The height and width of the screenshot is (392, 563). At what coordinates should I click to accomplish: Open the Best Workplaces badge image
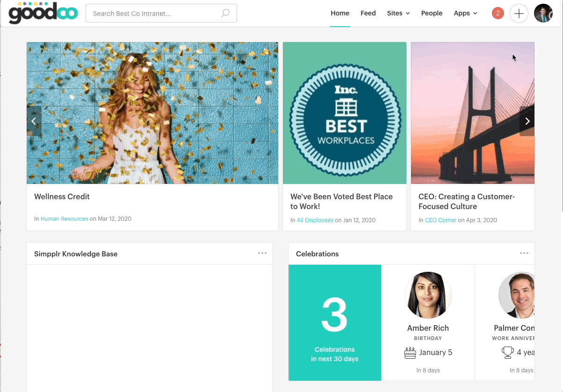click(345, 113)
